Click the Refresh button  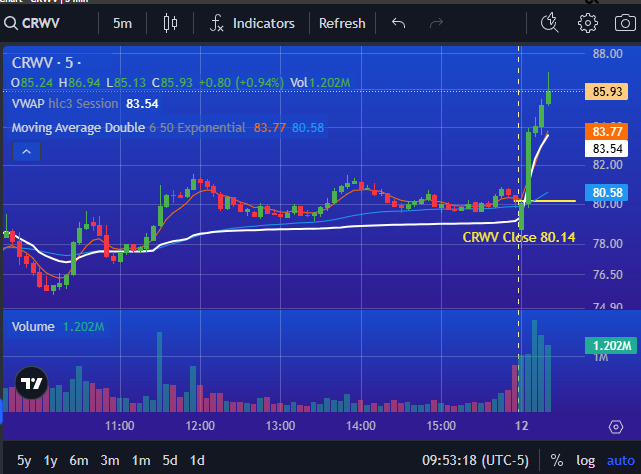(x=342, y=23)
